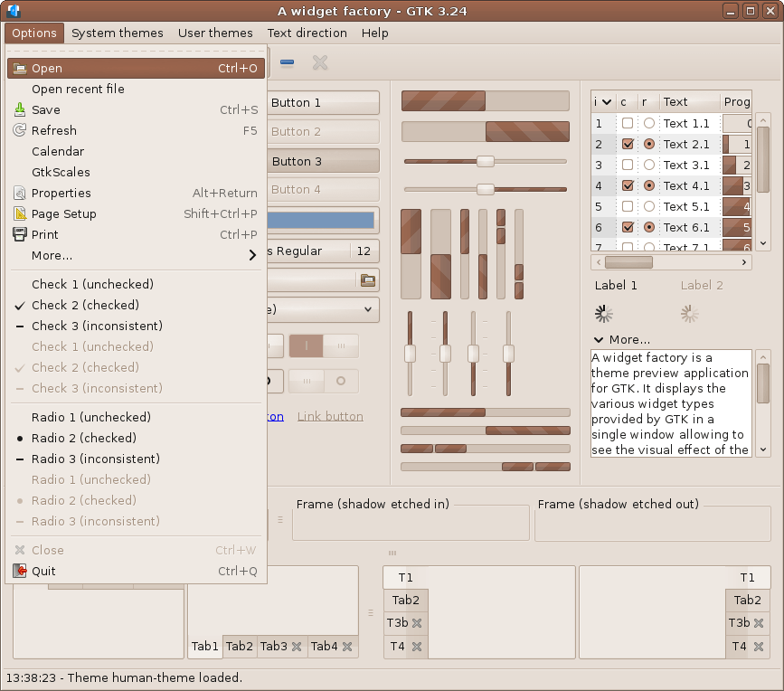Click the status bar theme loaded message

point(125,678)
